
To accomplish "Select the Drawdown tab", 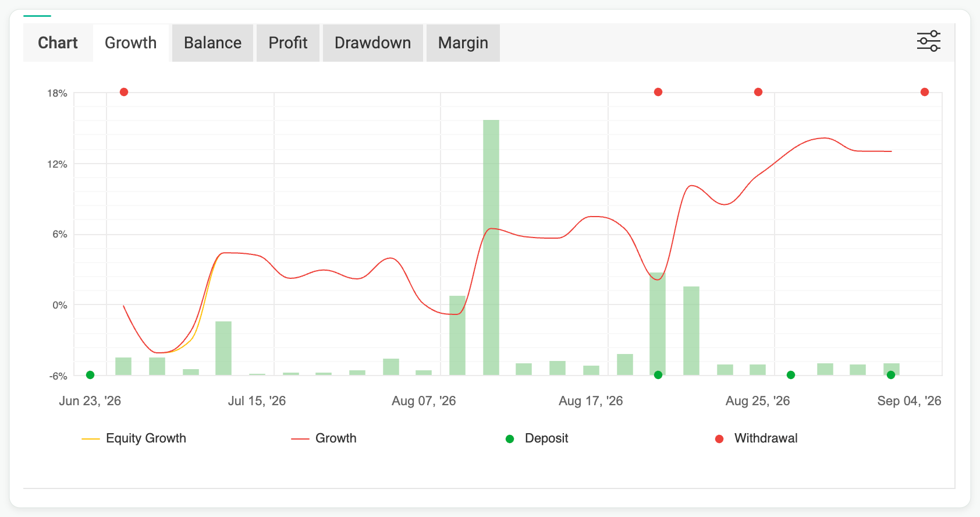I will click(x=373, y=43).
